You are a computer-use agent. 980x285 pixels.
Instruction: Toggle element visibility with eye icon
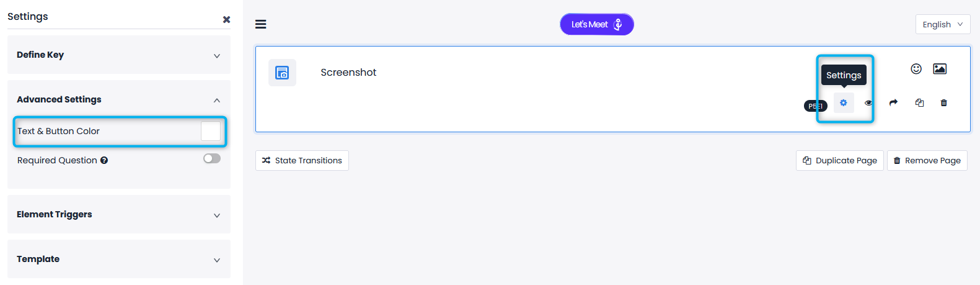pos(868,103)
